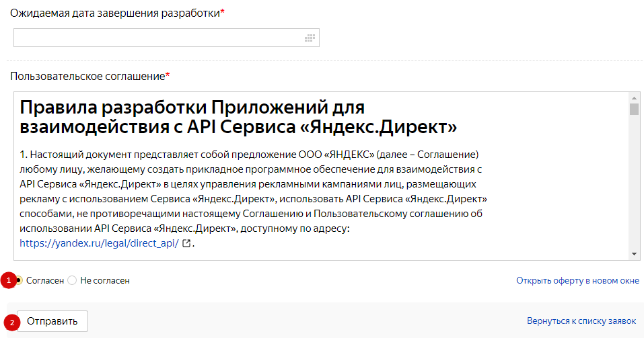Click the agreement scrollbar down arrow
Image resolution: width=644 pixels, height=338 pixels.
pyautogui.click(x=634, y=254)
